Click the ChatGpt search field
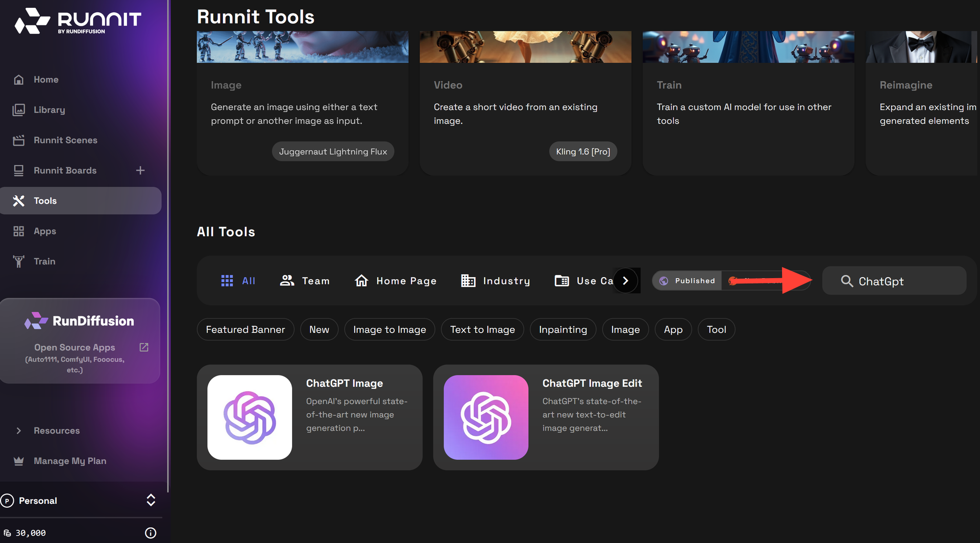 pos(894,281)
